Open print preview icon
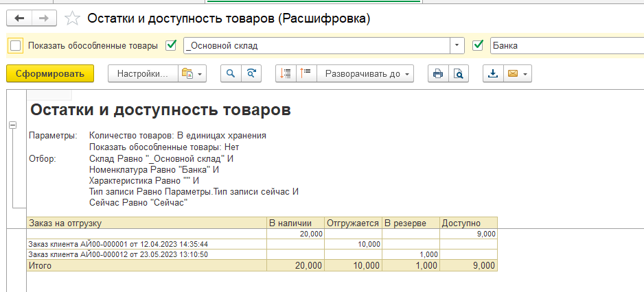This screenshot has width=644, height=292. (459, 74)
